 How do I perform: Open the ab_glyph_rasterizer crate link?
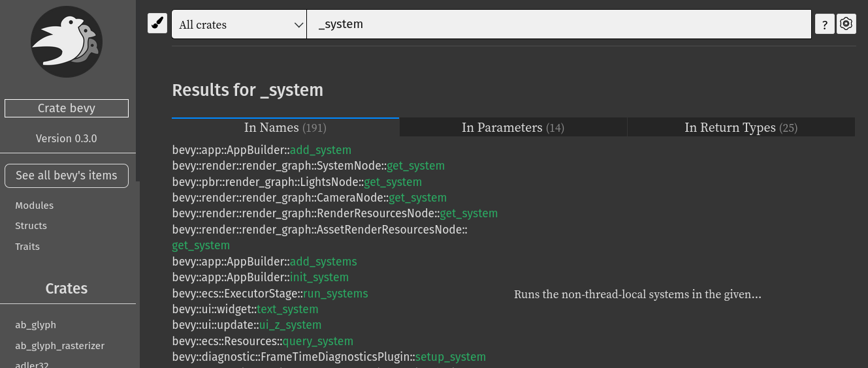coord(60,346)
